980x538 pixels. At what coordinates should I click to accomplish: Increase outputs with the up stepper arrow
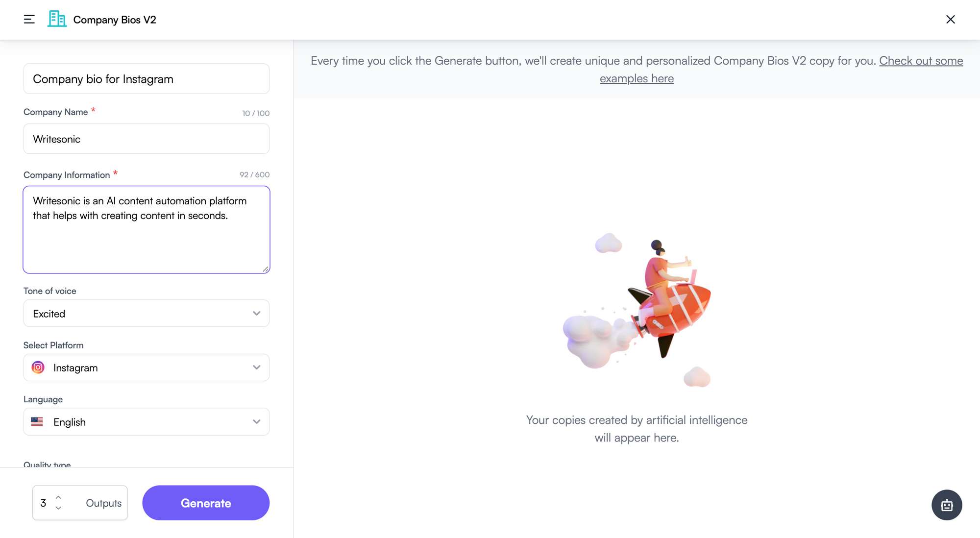pyautogui.click(x=57, y=497)
